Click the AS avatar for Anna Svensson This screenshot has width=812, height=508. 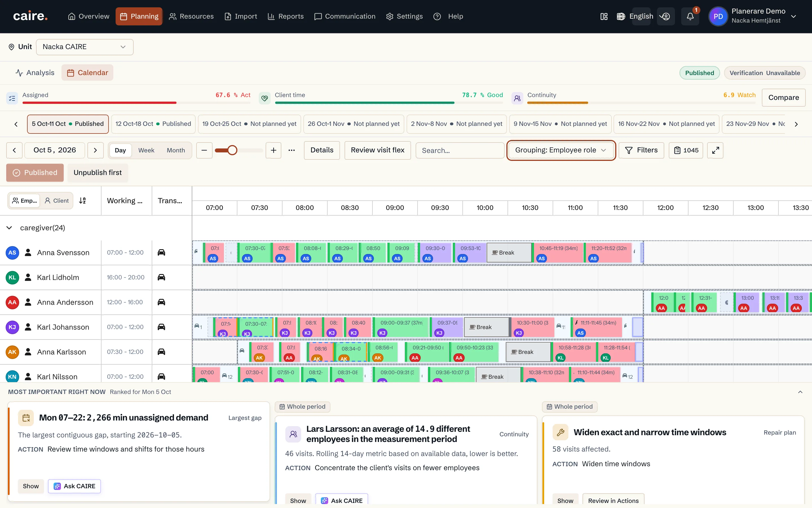[12, 252]
